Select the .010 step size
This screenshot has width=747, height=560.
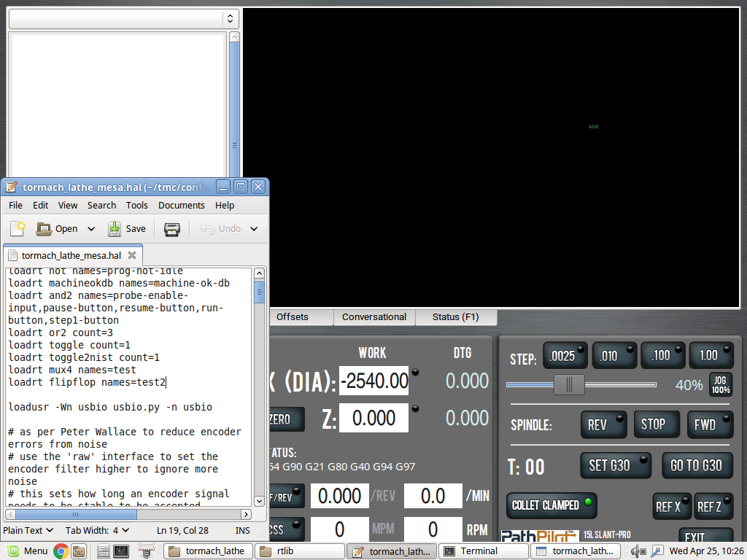[x=614, y=356]
